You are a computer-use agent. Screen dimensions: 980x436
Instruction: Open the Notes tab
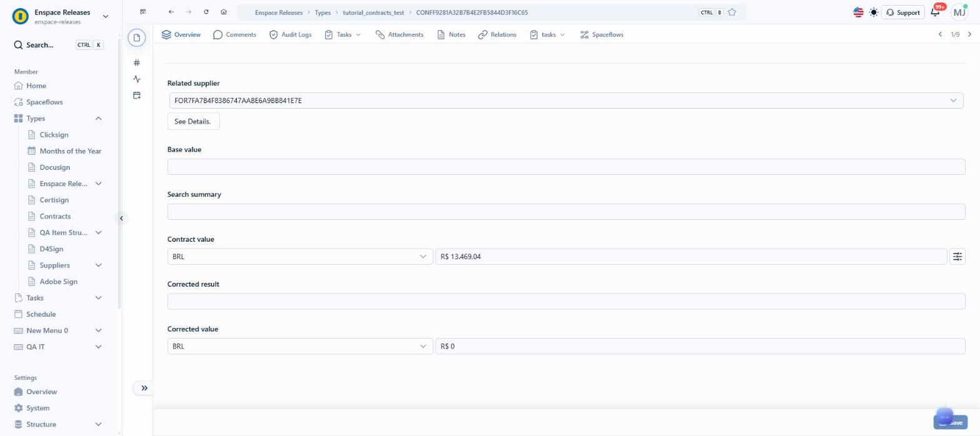point(451,34)
